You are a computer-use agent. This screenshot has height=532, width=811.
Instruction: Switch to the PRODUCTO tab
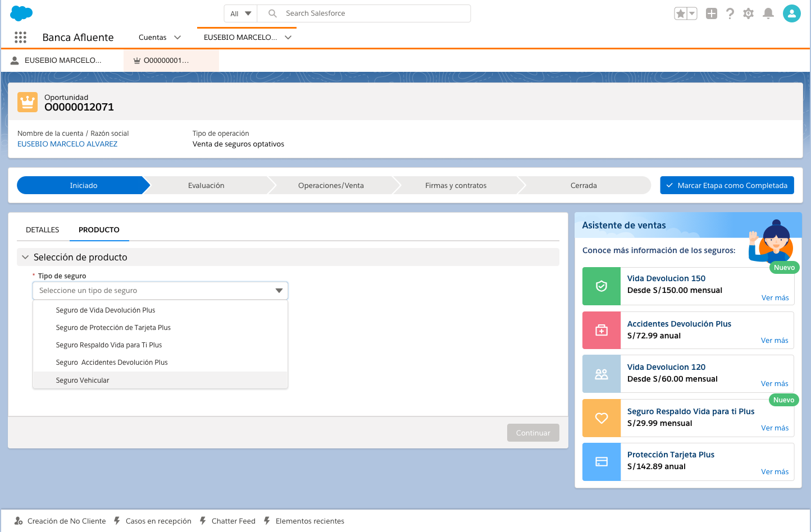[x=99, y=230]
